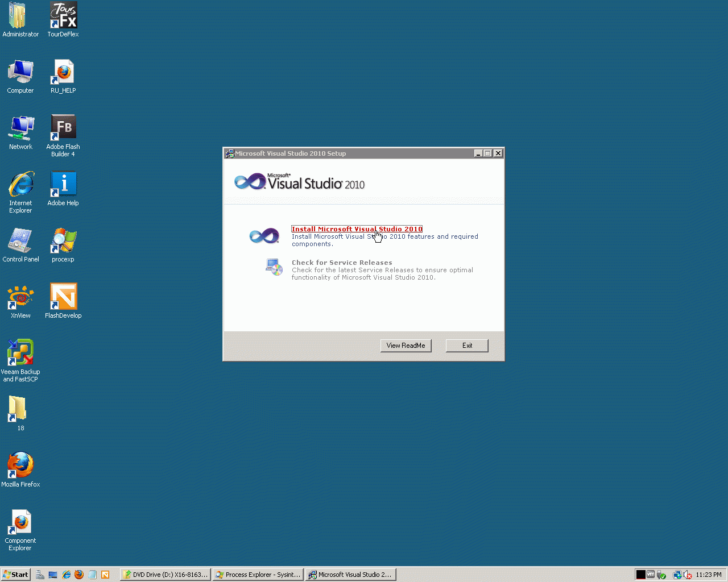This screenshot has width=728, height=582.
Task: Switch to DVD Drive (D:) taskbar window
Action: click(166, 575)
